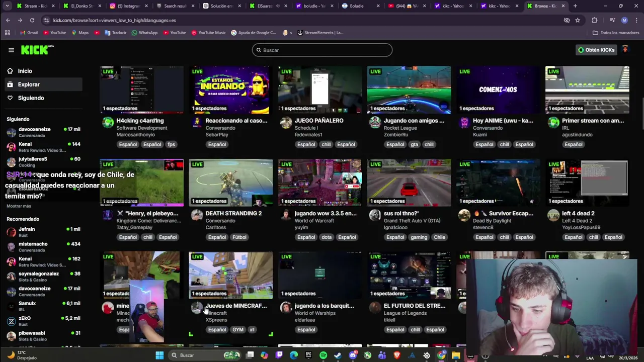Click the fps tag under H4cking c4ard1ng
Image resolution: width=644 pixels, height=362 pixels.
click(171, 144)
